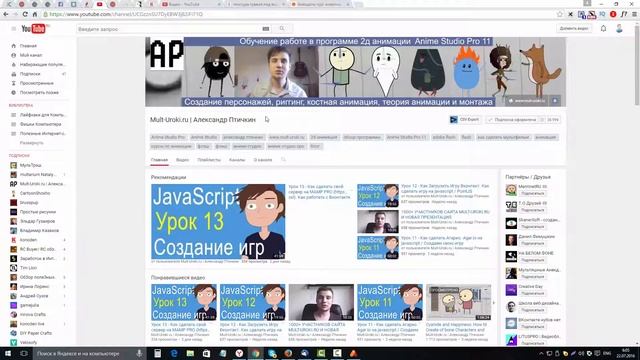Toggle the Подписка оформлена subscription button
The height and width of the screenshot is (360, 640).
tap(513, 120)
